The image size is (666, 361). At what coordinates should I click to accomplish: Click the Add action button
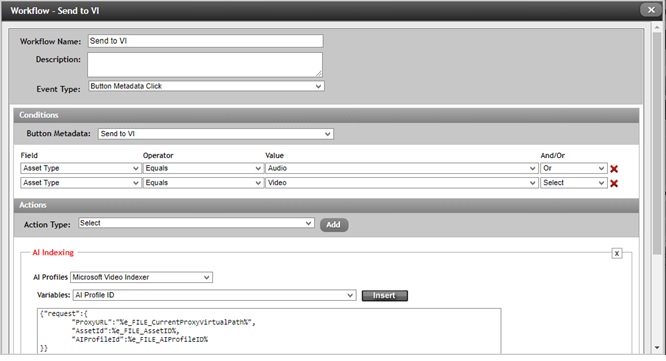334,225
